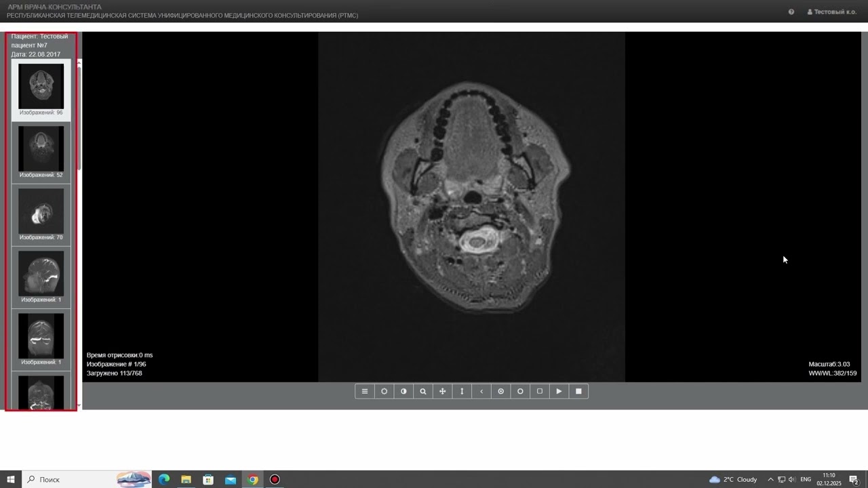Viewport: 868px width, 488px height.
Task: Click the Пациент: Тестовый пациент №7 label
Action: coord(39,41)
